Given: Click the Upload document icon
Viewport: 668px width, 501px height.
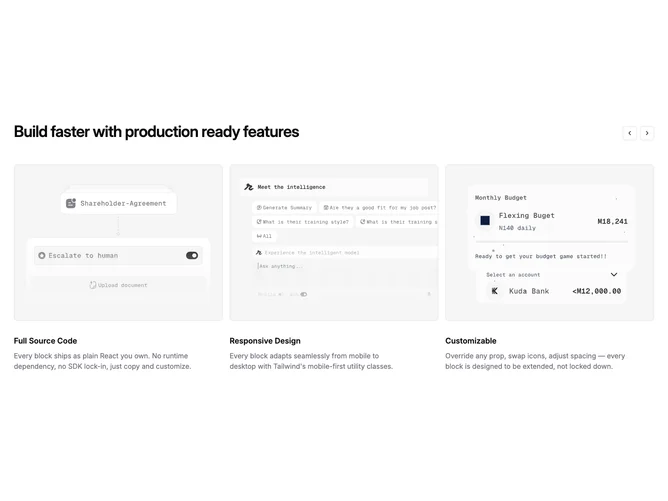Looking at the screenshot, I should 92,285.
